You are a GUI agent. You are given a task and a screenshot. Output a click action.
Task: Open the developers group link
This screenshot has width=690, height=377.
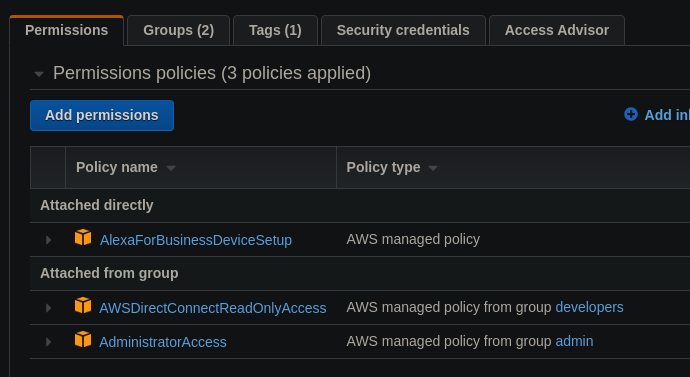point(589,307)
